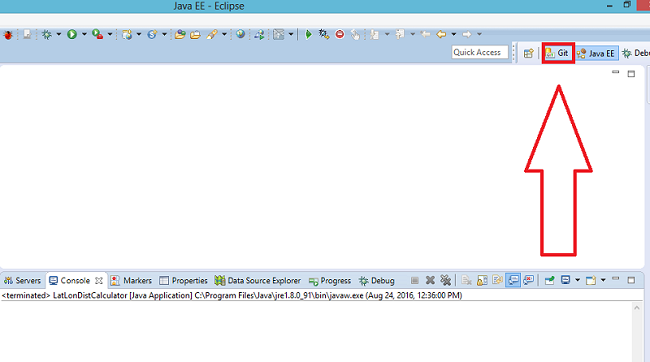This screenshot has width=650, height=362.
Task: Click the console Terminate square icon
Action: [415, 281]
